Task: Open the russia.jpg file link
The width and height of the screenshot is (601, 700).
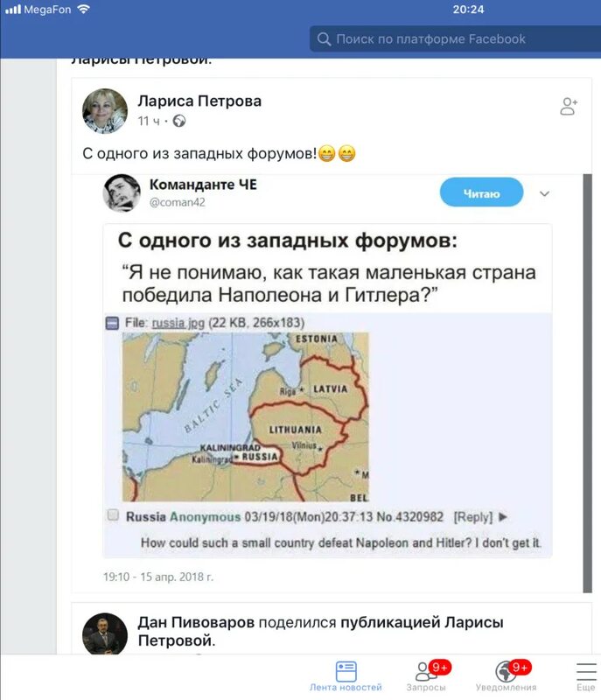Action: [x=178, y=323]
